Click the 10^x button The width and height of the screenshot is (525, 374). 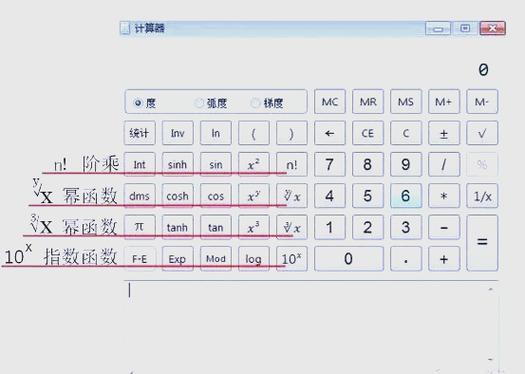pos(292,258)
